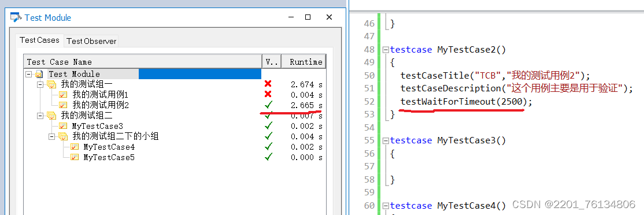The image size is (644, 215).
Task: Click the green pass check of 我的测试用例2
Action: (269, 105)
